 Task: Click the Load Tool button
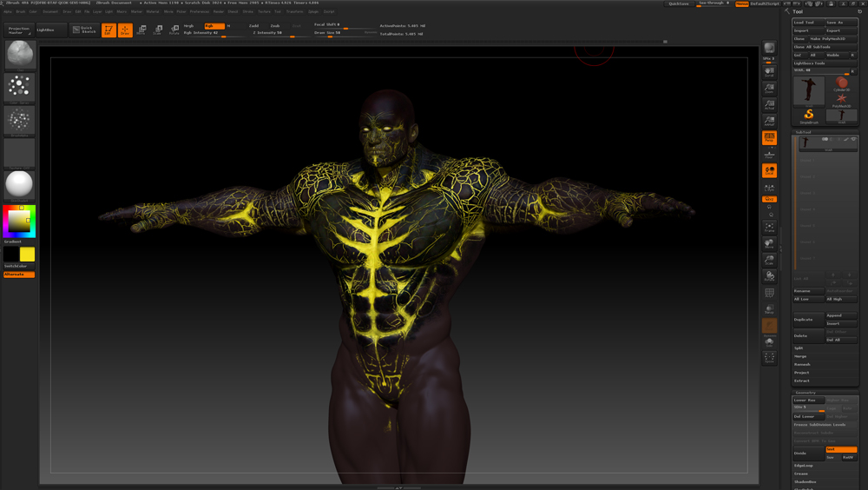click(807, 23)
